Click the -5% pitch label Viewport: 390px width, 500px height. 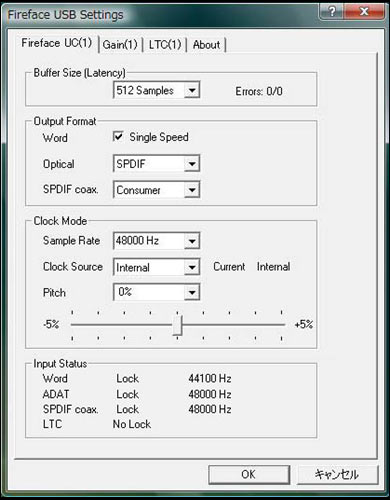point(51,324)
